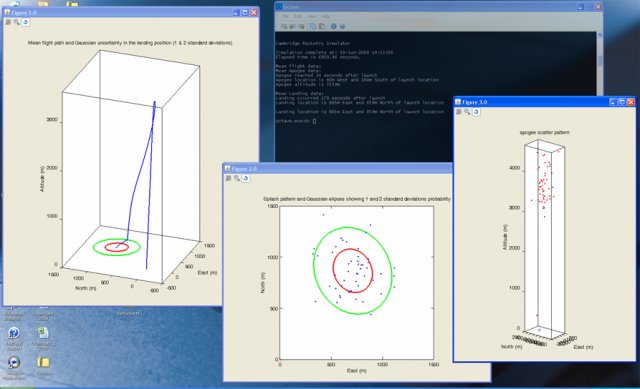This screenshot has height=389, width=640.
Task: Activate the rotate tool in Figure 1.0
Action: coord(26,22)
